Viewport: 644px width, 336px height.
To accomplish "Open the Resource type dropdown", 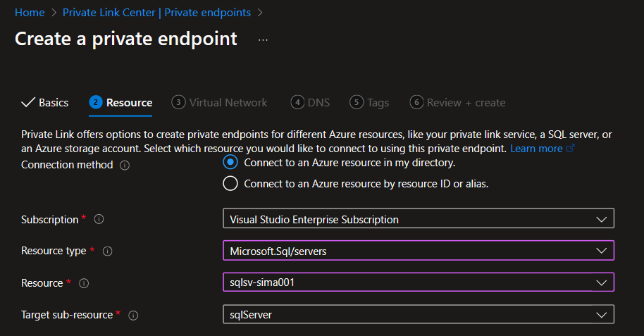I will point(418,251).
